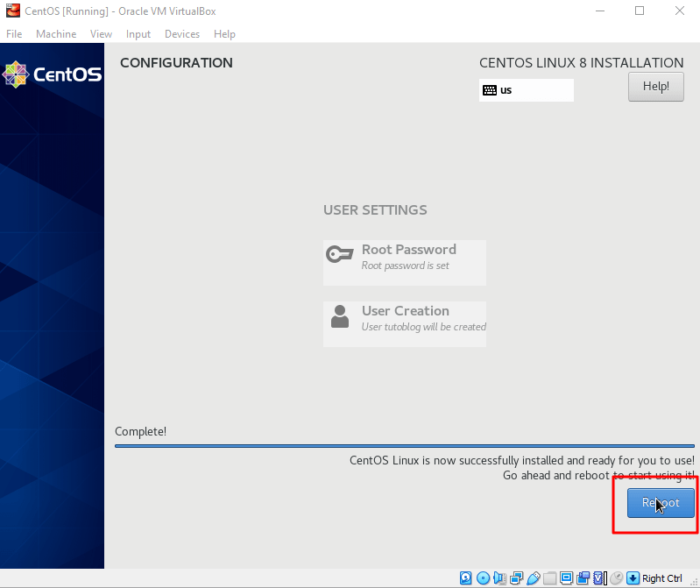Click the keyboard capture arrow icon

633,578
